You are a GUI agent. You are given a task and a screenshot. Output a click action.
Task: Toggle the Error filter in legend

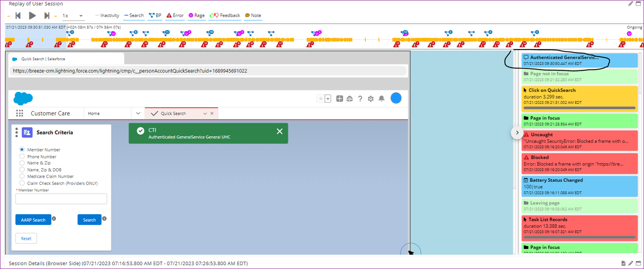click(175, 16)
